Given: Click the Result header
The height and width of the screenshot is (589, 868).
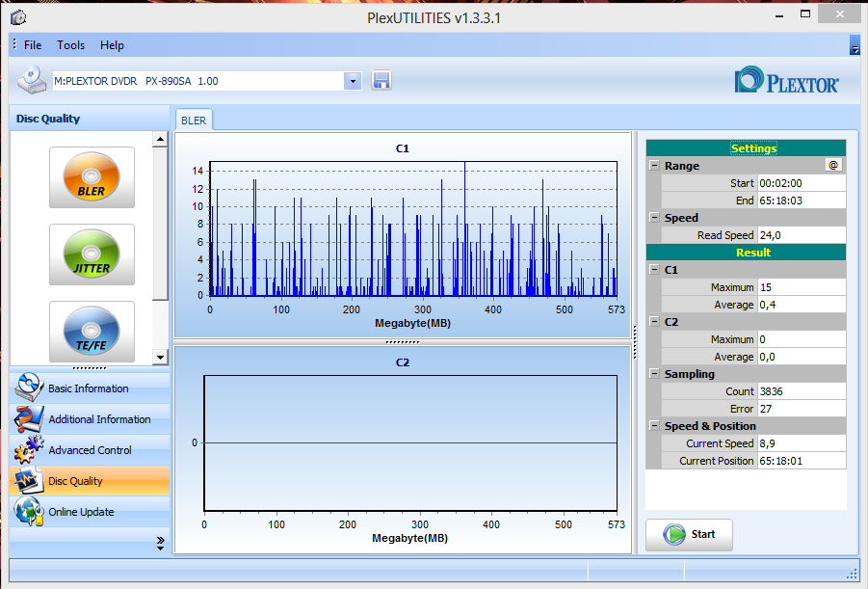Looking at the screenshot, I should [x=746, y=253].
